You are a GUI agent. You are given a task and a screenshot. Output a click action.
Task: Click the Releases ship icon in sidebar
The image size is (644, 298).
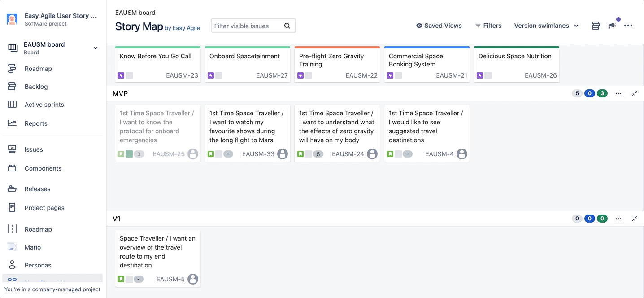click(12, 189)
